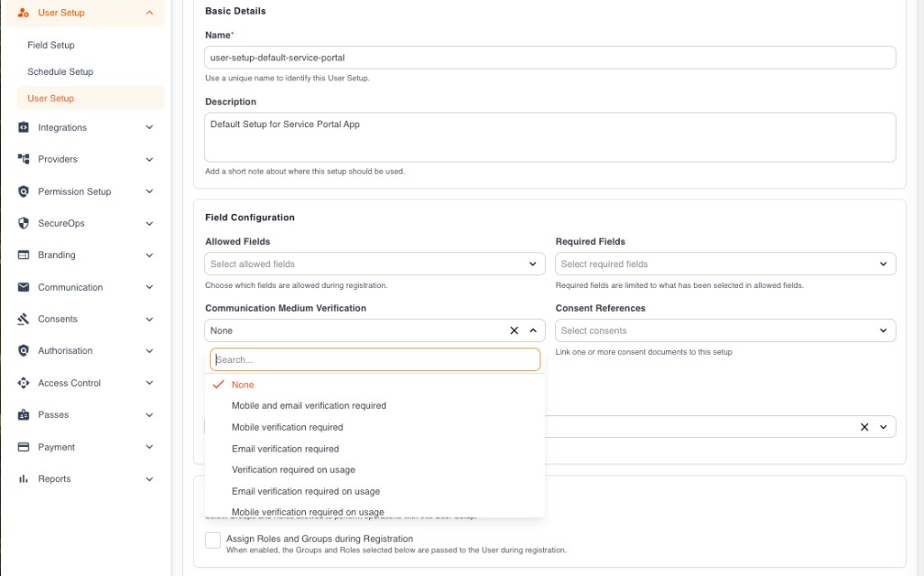The width and height of the screenshot is (924, 576).
Task: Expand the Access Control chevron
Action: tap(150, 383)
